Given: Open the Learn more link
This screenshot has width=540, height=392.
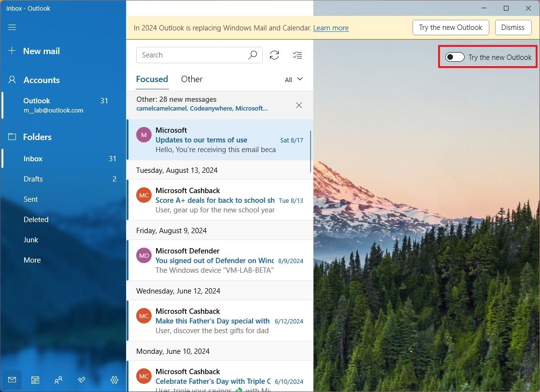Looking at the screenshot, I should [331, 28].
